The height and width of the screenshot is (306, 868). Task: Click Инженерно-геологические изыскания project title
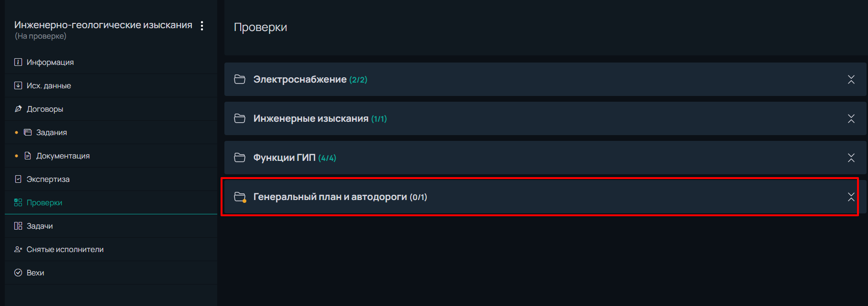(x=103, y=25)
